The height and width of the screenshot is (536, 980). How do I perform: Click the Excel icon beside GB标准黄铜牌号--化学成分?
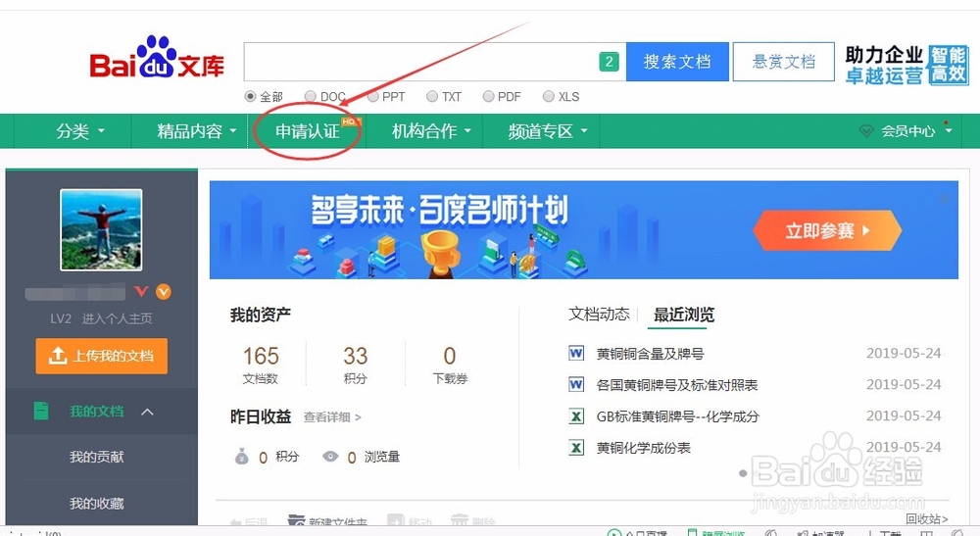(575, 416)
